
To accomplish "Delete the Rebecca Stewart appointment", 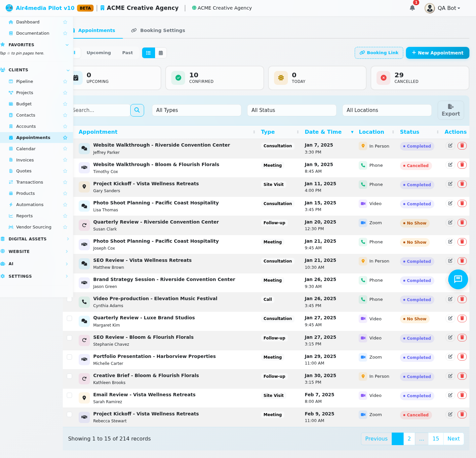I will pyautogui.click(x=462, y=414).
